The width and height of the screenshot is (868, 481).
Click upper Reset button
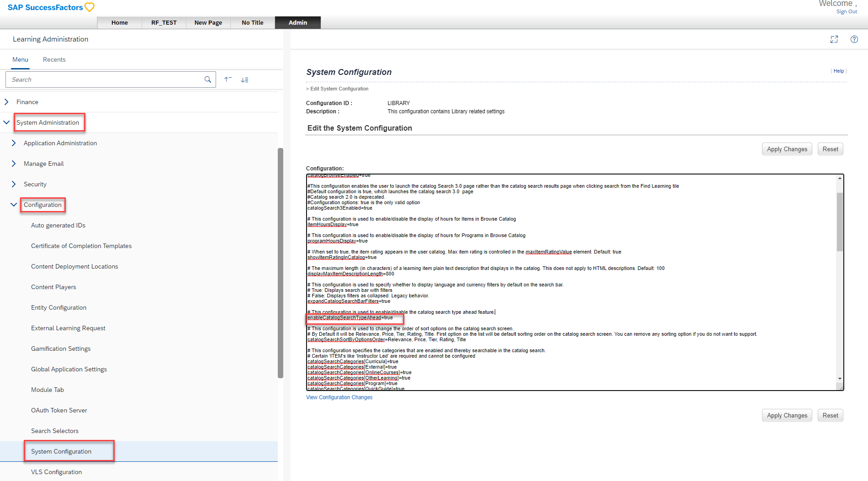pyautogui.click(x=830, y=149)
